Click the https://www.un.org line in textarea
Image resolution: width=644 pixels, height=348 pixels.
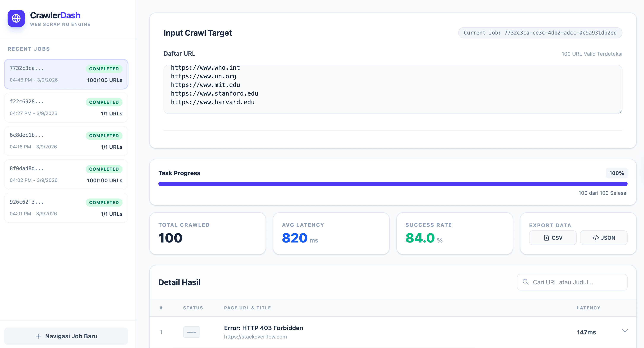point(204,76)
